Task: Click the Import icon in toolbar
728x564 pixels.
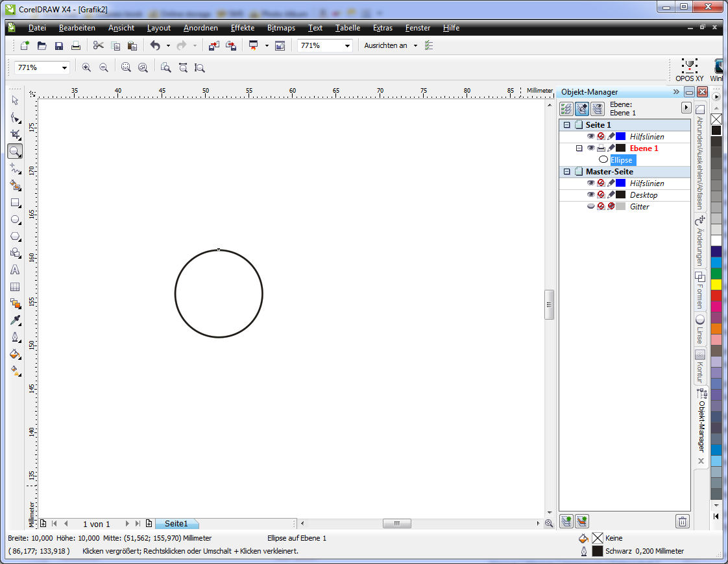Action: [213, 45]
